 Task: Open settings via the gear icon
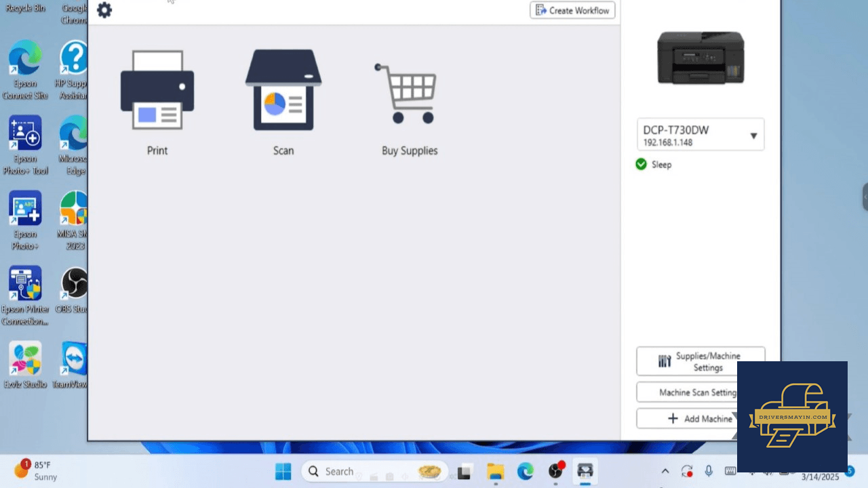(104, 10)
